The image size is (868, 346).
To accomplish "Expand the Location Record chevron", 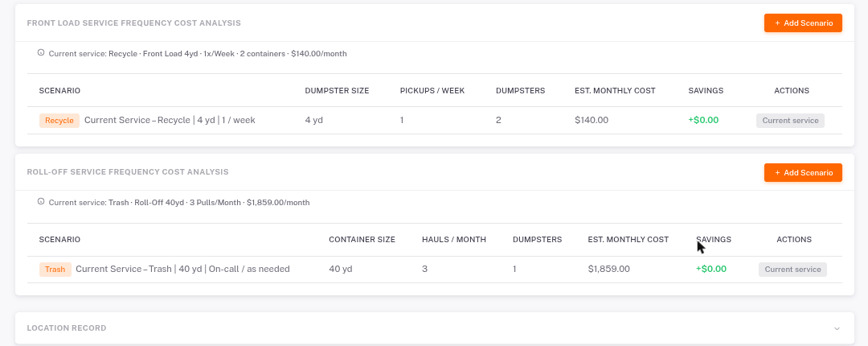I will (x=837, y=328).
